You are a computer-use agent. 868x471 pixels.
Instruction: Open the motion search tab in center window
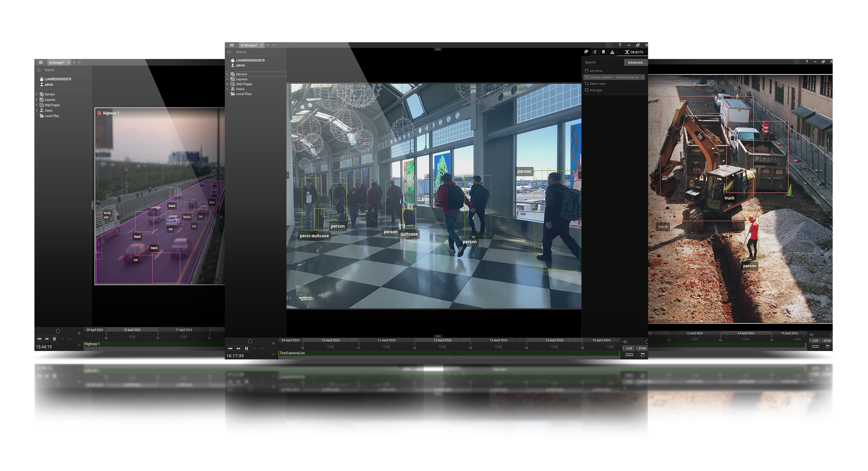click(595, 52)
